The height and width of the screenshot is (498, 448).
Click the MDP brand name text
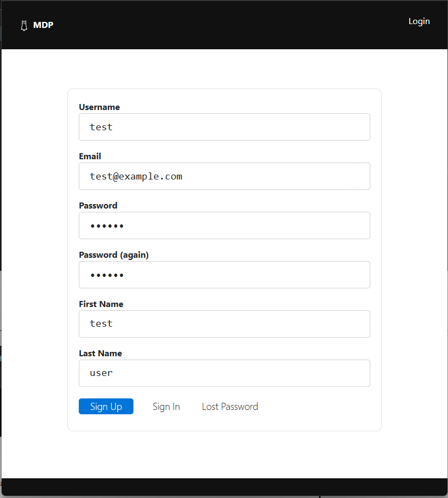(x=43, y=25)
